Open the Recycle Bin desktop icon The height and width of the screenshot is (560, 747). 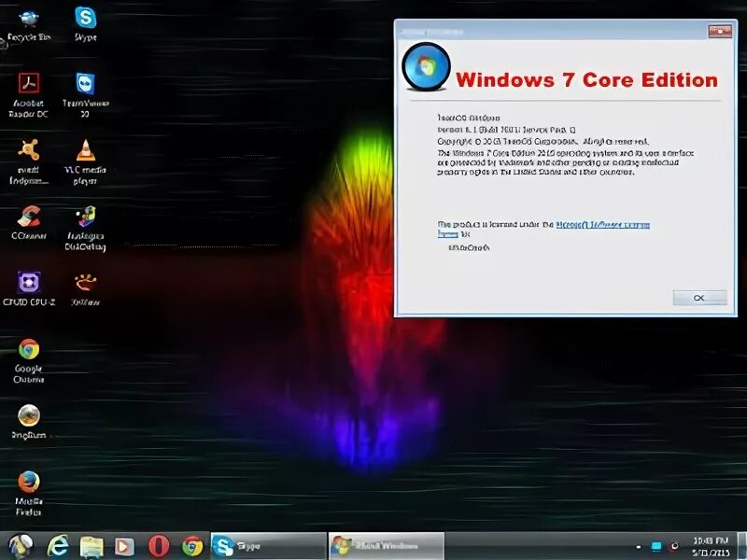point(29,26)
